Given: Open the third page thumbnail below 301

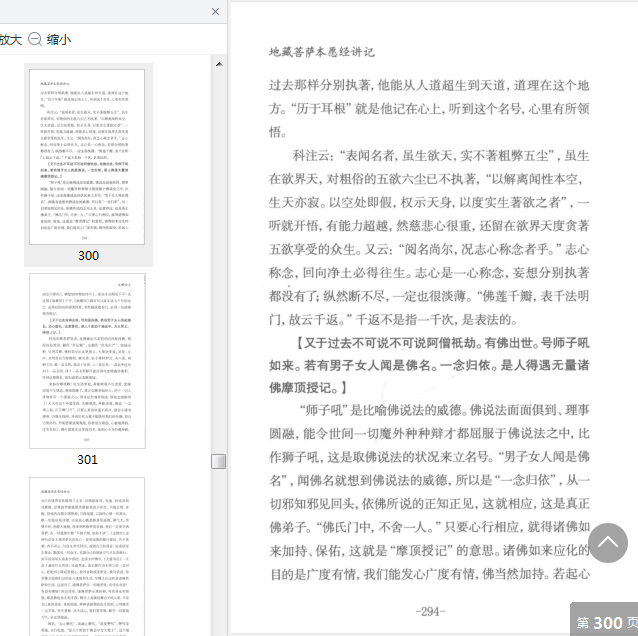Looking at the screenshot, I should (87, 556).
